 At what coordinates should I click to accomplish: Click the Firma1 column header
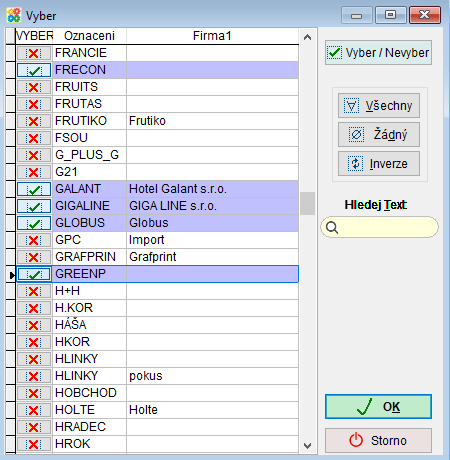[x=212, y=36]
